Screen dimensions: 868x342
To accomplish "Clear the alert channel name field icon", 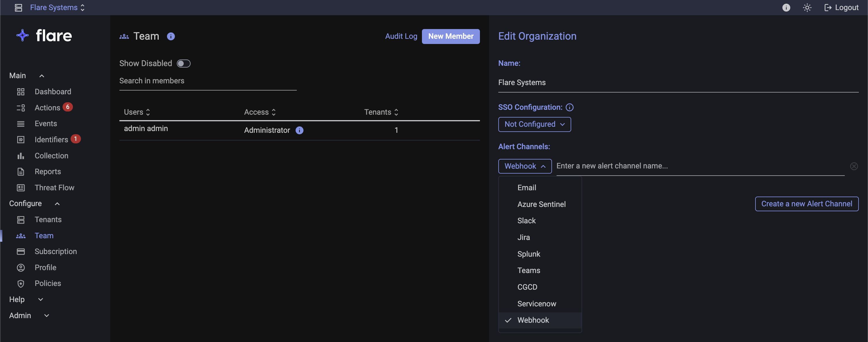I will pyautogui.click(x=854, y=166).
